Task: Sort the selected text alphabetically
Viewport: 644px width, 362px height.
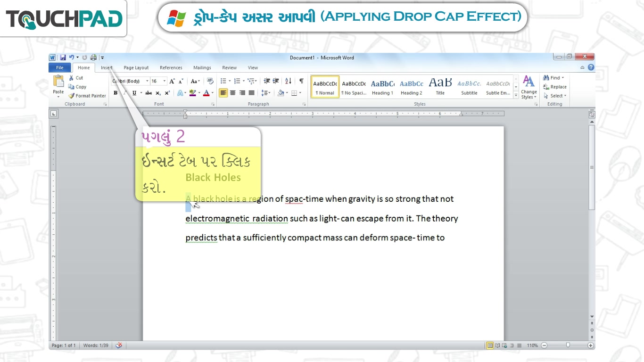Action: (x=289, y=81)
